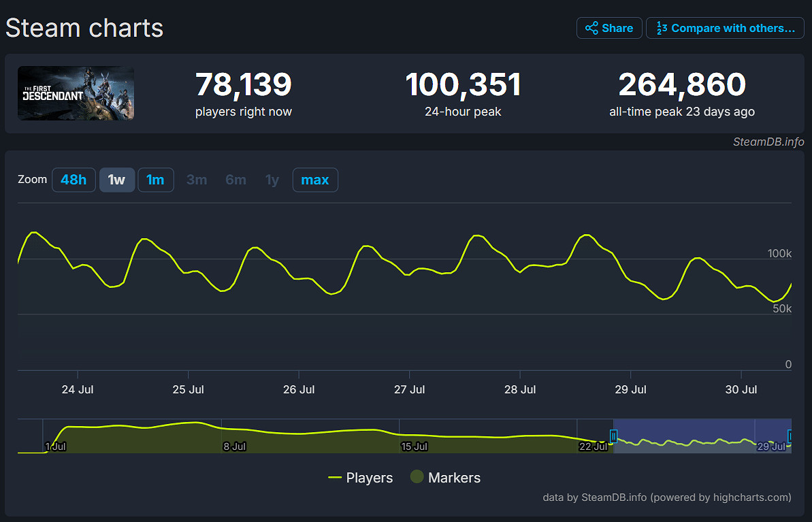Image resolution: width=812 pixels, height=522 pixels.
Task: Follow the data by SteamDB.info highcharts credit
Action: (667, 497)
